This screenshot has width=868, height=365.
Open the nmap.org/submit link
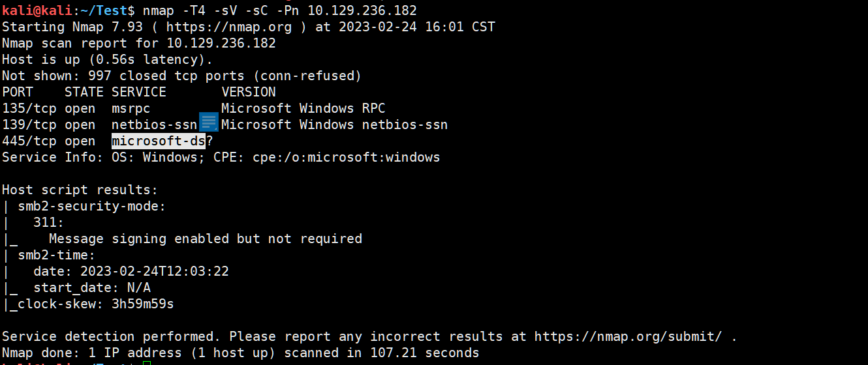click(628, 337)
